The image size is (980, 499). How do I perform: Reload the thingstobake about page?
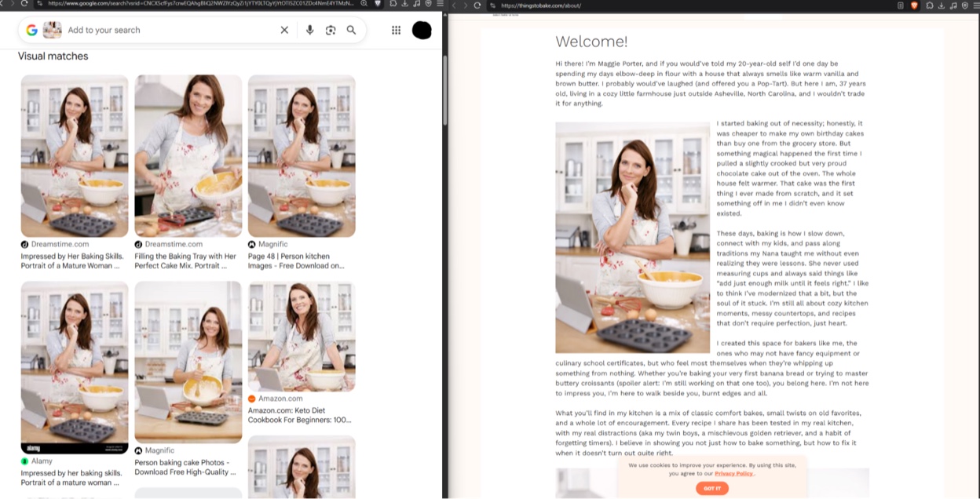coord(477,5)
